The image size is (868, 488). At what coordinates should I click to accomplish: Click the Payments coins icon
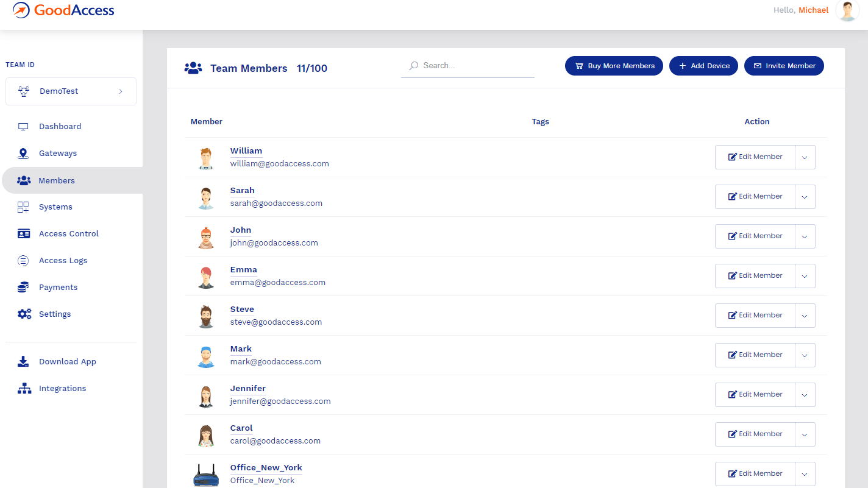point(23,287)
